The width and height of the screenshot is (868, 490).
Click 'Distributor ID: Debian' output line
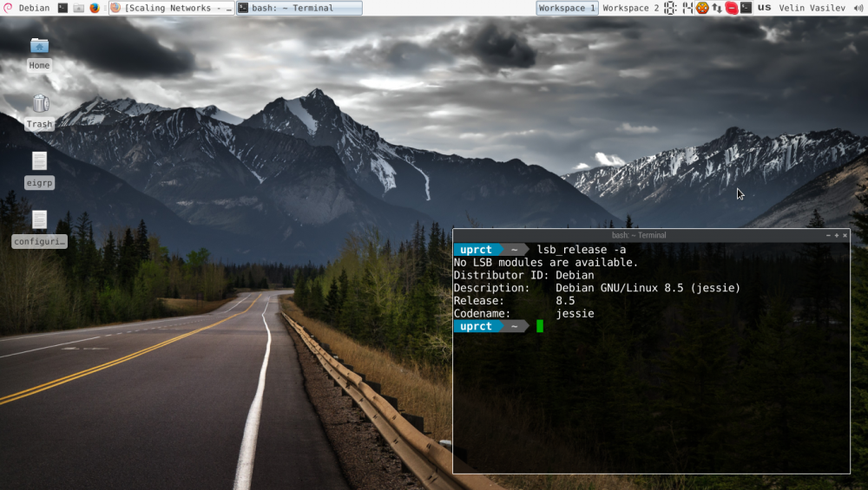tap(523, 276)
